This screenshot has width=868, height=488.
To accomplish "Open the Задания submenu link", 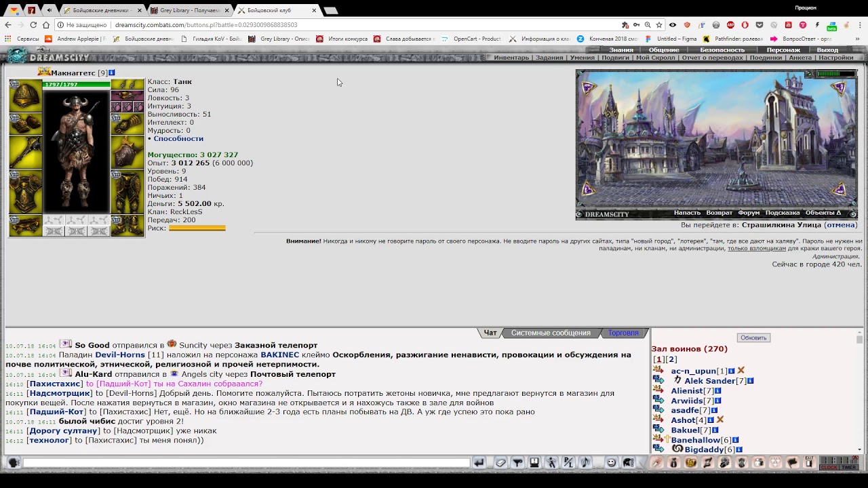I will (x=549, y=58).
